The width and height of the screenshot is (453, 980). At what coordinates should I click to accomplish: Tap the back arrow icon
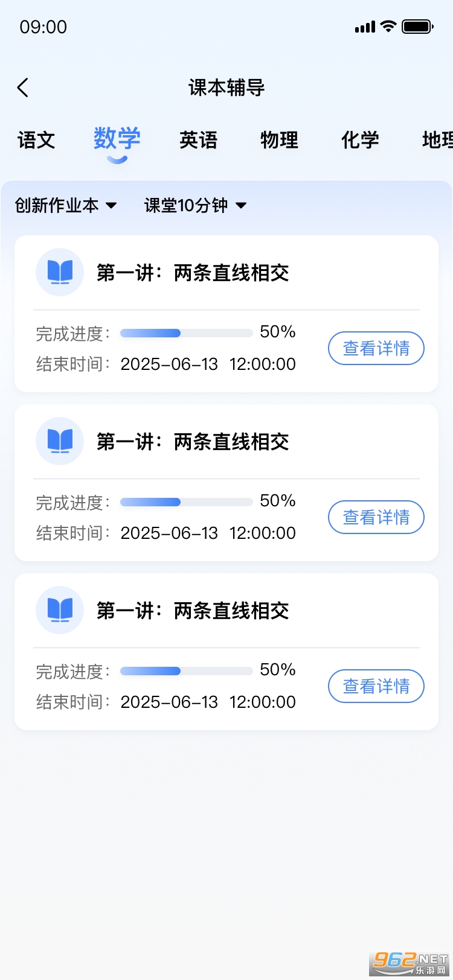pos(23,88)
